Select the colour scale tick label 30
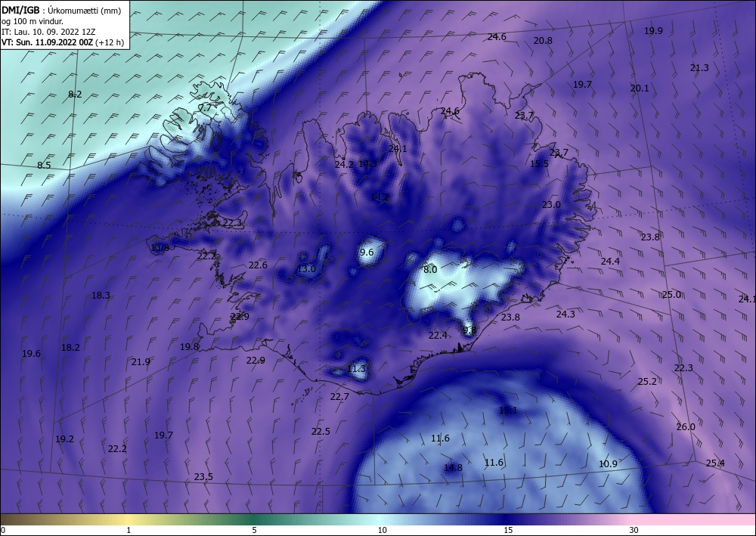Image resolution: width=756 pixels, height=536 pixels. pos(634,530)
